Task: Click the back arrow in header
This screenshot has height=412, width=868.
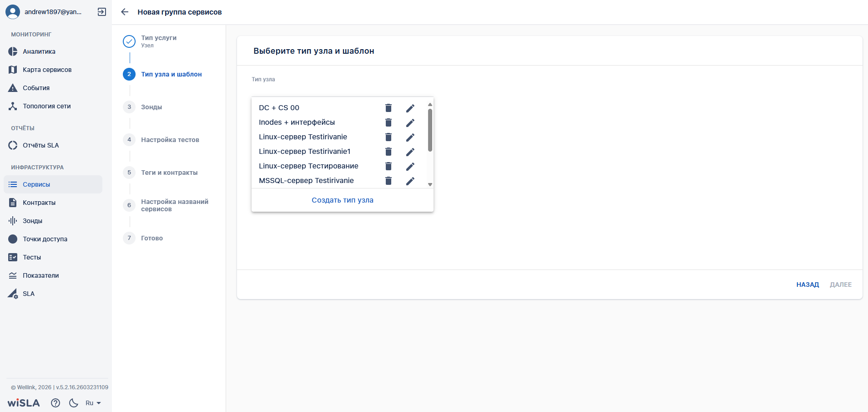Action: pyautogui.click(x=125, y=12)
